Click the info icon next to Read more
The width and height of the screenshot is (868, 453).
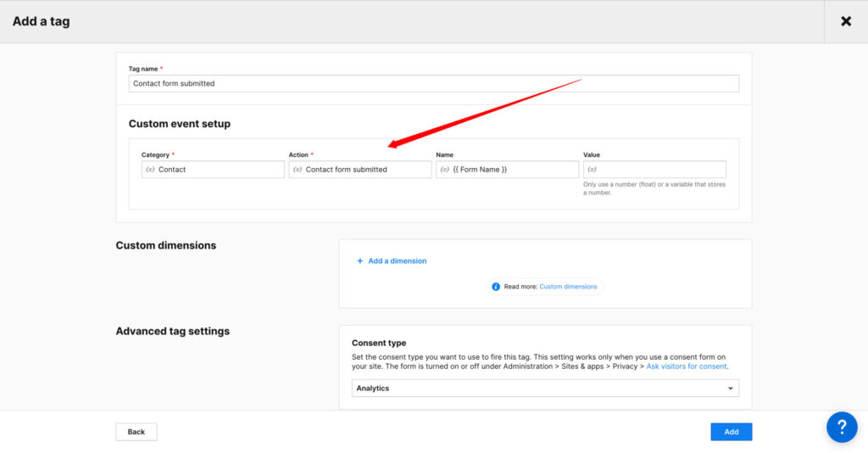496,287
